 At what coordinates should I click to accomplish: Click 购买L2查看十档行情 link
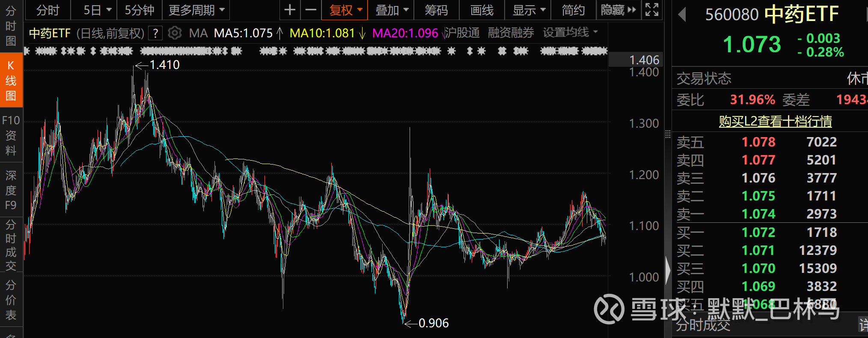(x=775, y=121)
